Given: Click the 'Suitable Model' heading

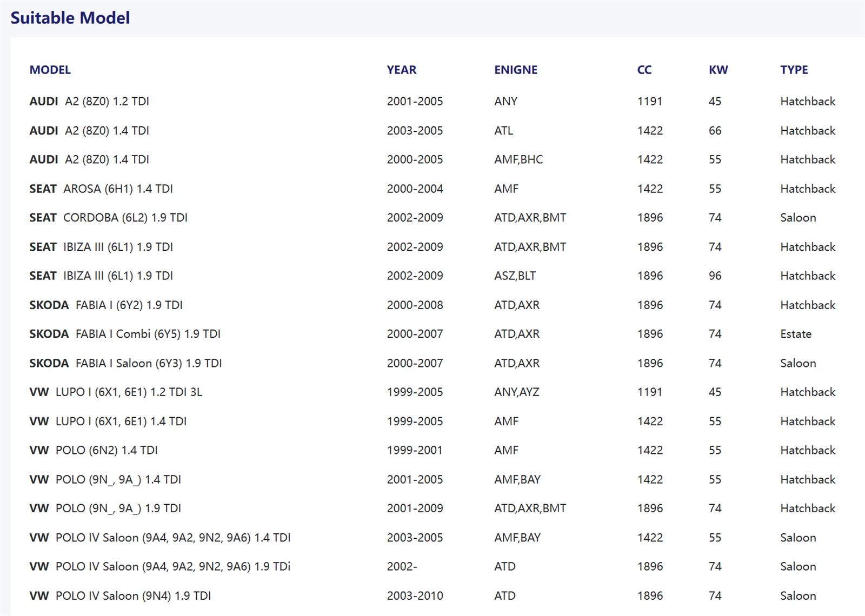Looking at the screenshot, I should pyautogui.click(x=70, y=18).
